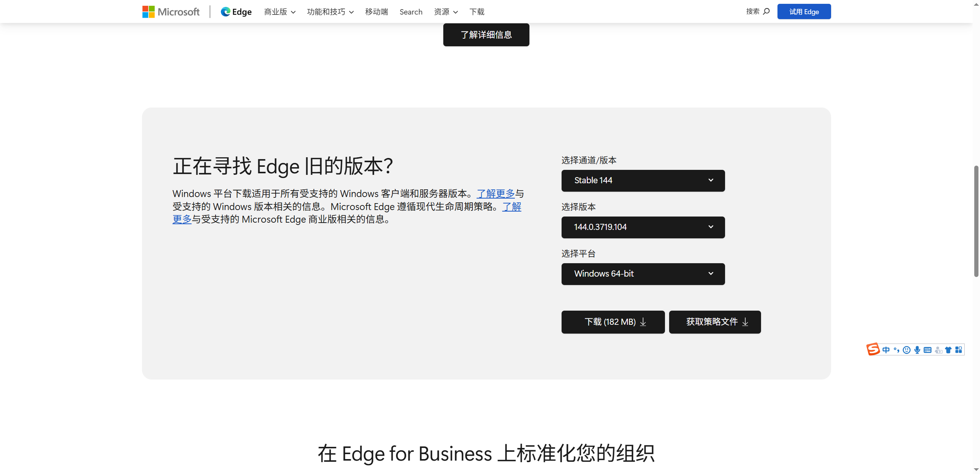The width and height of the screenshot is (980, 474).
Task: Open the Stable 144 channel dropdown
Action: click(x=643, y=181)
